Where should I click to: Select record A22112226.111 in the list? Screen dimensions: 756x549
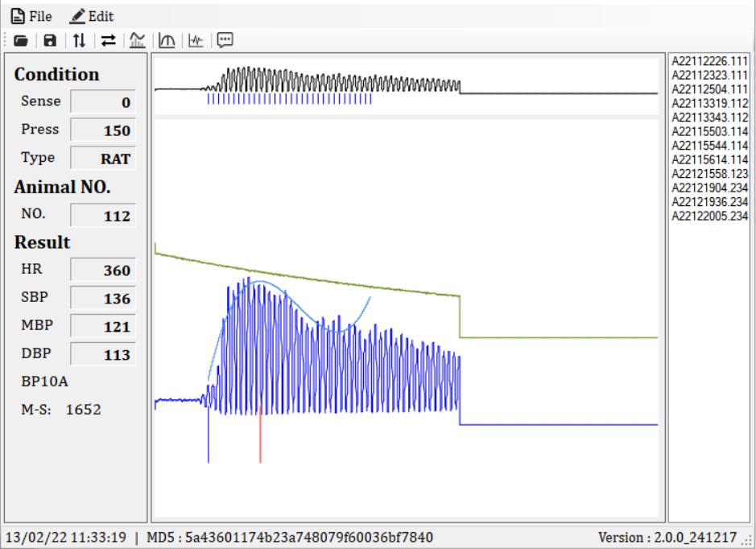[709, 61]
